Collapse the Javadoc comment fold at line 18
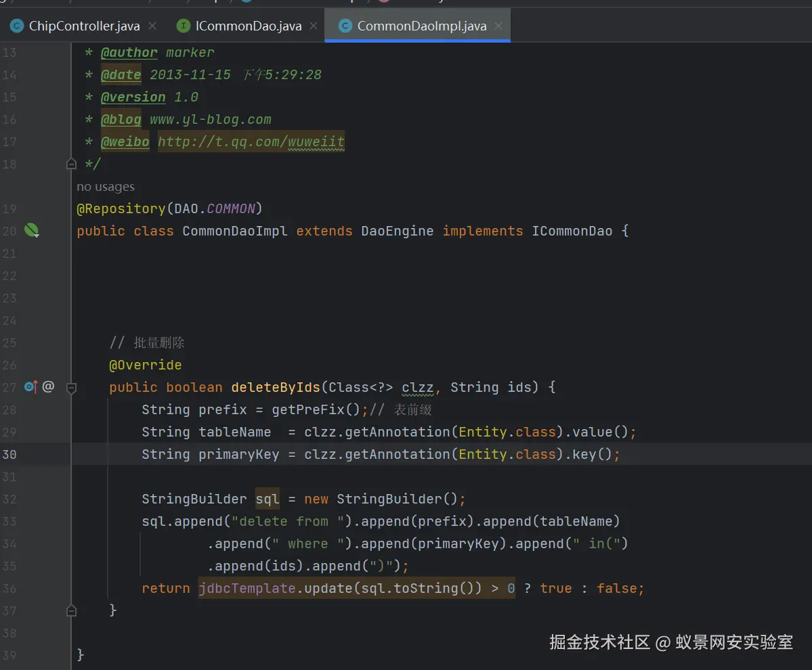Viewport: 812px width, 670px height. point(72,164)
